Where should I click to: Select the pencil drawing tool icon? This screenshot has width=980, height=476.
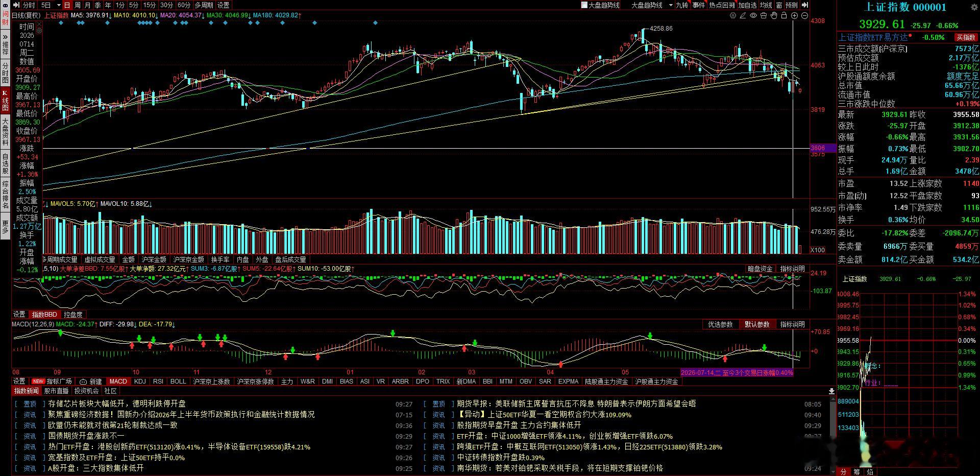[744, 16]
